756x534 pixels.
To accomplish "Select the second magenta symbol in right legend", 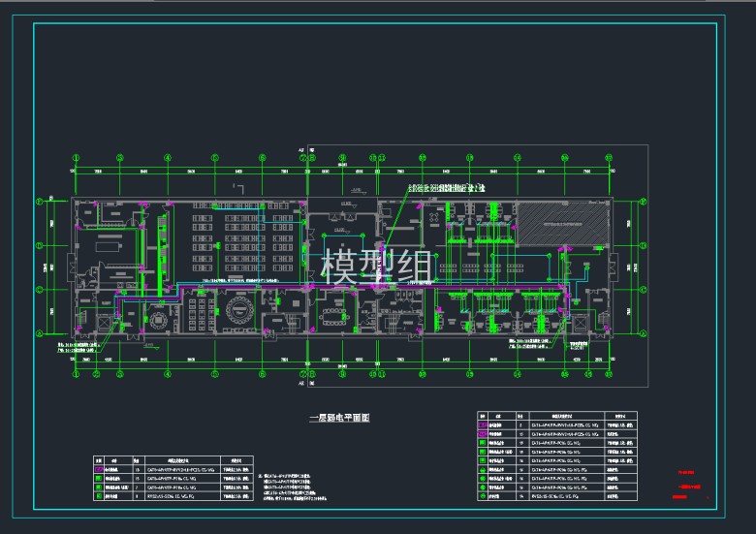I will pos(483,433).
